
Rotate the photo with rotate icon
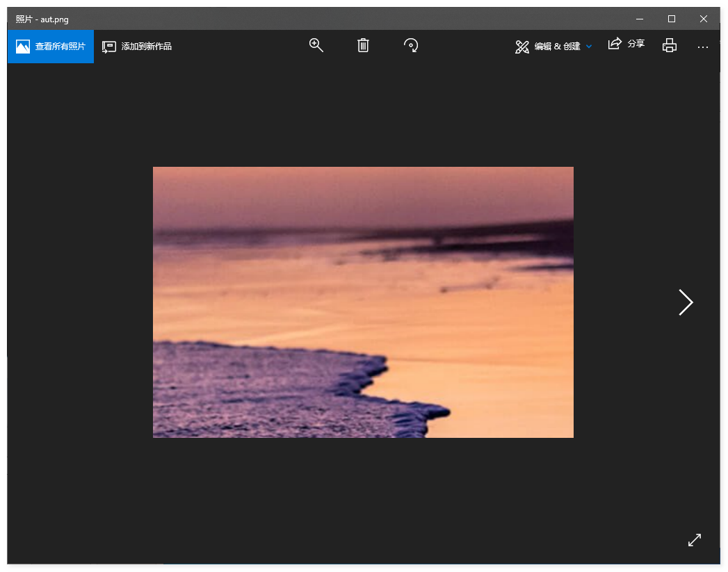pyautogui.click(x=411, y=45)
